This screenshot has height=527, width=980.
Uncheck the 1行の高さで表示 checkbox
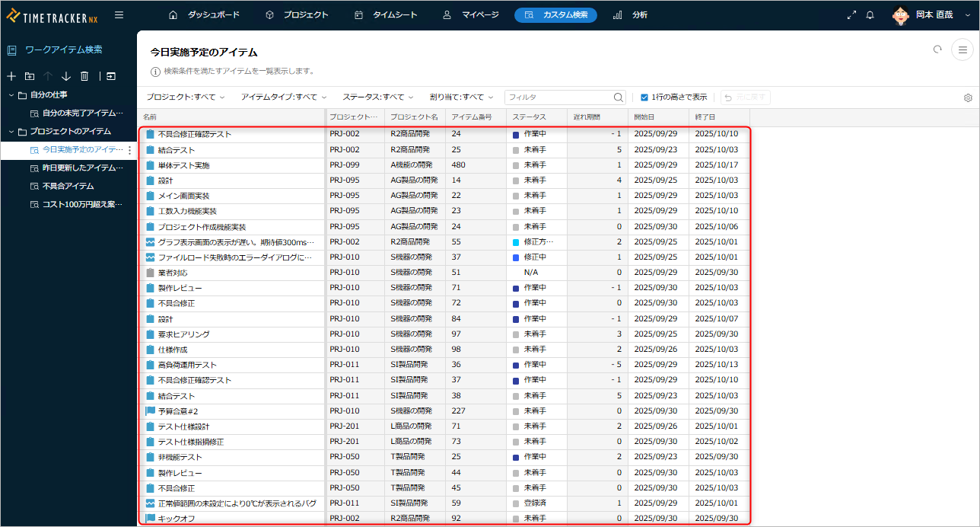pos(644,97)
